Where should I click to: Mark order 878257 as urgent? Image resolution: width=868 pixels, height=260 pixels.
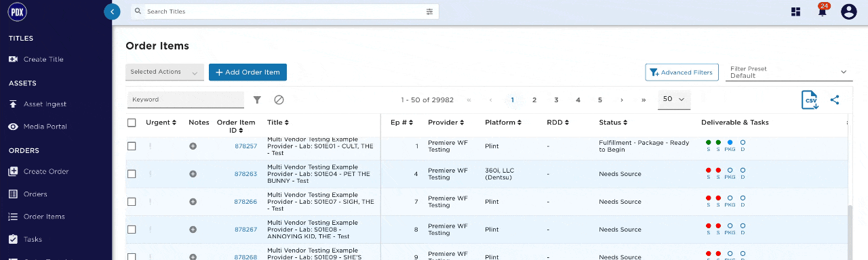pos(151,146)
